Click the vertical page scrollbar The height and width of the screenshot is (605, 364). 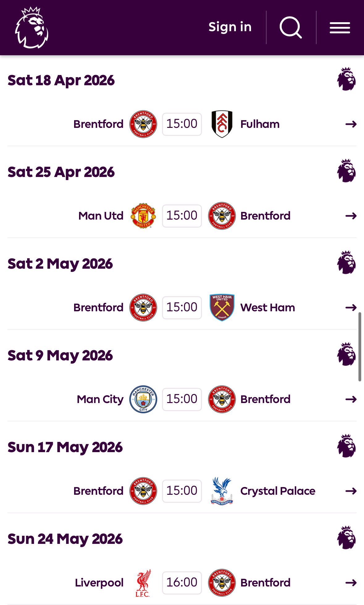(x=360, y=347)
